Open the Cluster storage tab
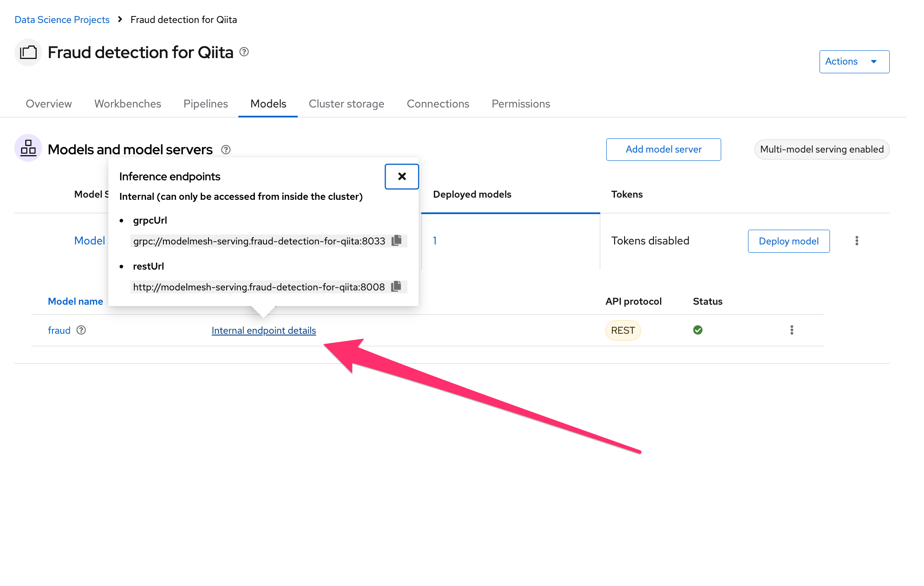 (x=346, y=104)
